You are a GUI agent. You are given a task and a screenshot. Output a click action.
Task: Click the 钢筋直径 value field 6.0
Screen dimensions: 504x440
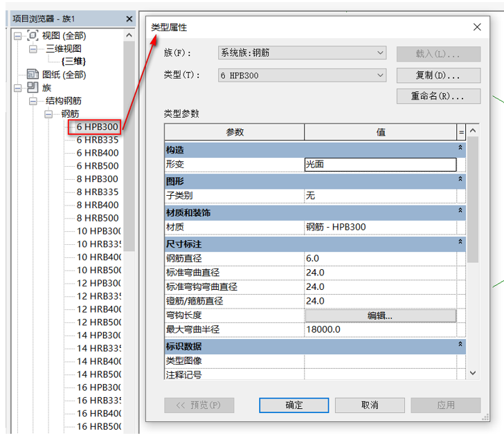pyautogui.click(x=380, y=258)
